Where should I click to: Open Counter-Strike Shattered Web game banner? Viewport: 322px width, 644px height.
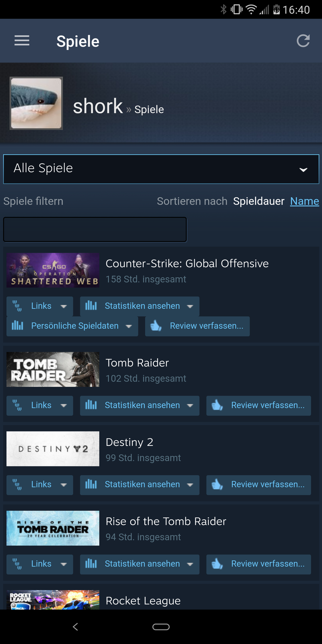pyautogui.click(x=53, y=270)
